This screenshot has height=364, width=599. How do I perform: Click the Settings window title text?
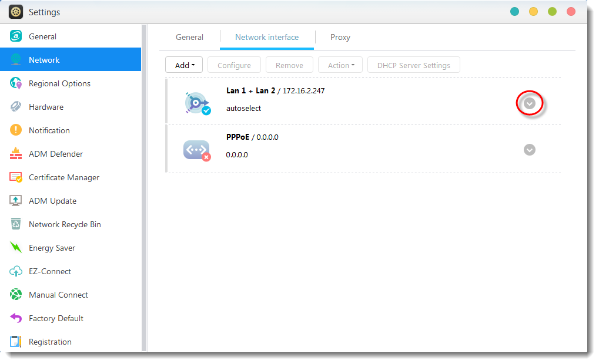(44, 12)
